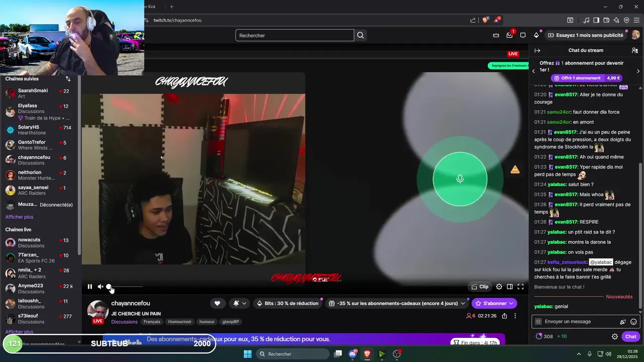
Task: Sort followed channels list
Action: (68, 79)
